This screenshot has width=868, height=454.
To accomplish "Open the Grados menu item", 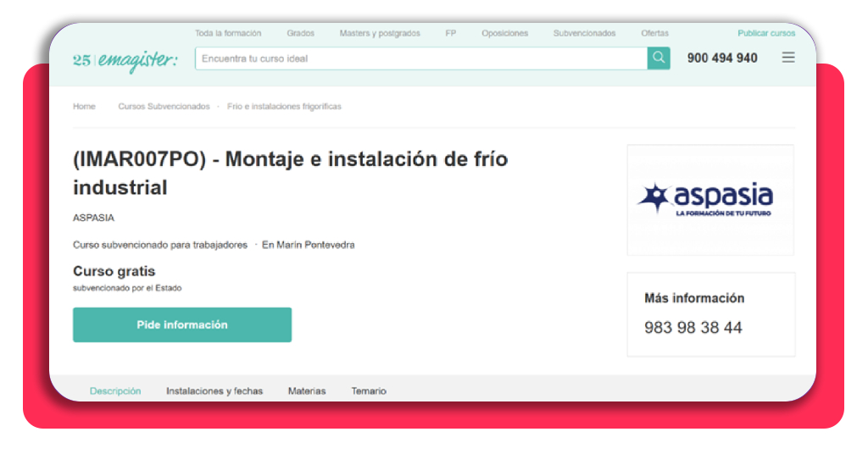I will pos(301,33).
